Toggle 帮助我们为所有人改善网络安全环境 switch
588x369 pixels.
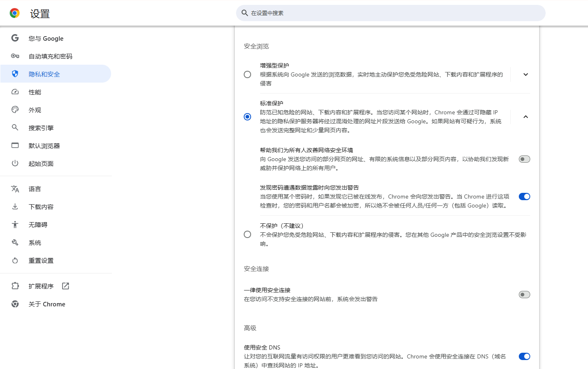[525, 159]
